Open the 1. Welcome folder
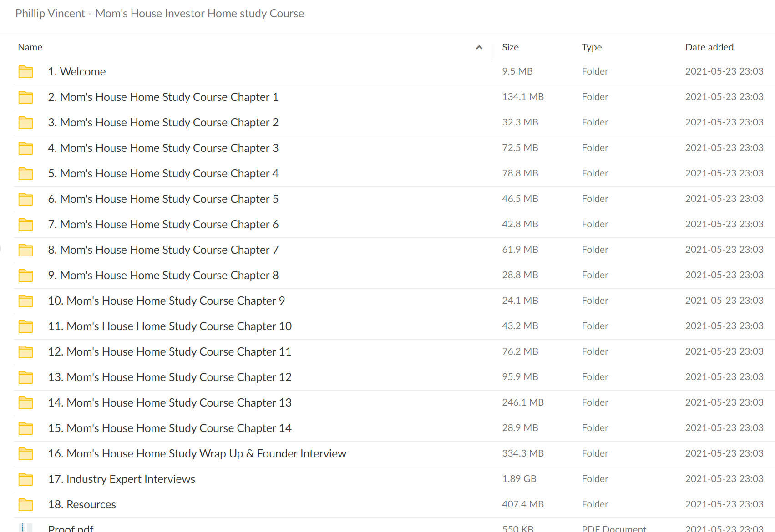Screen dimensions: 775x532 click(77, 72)
